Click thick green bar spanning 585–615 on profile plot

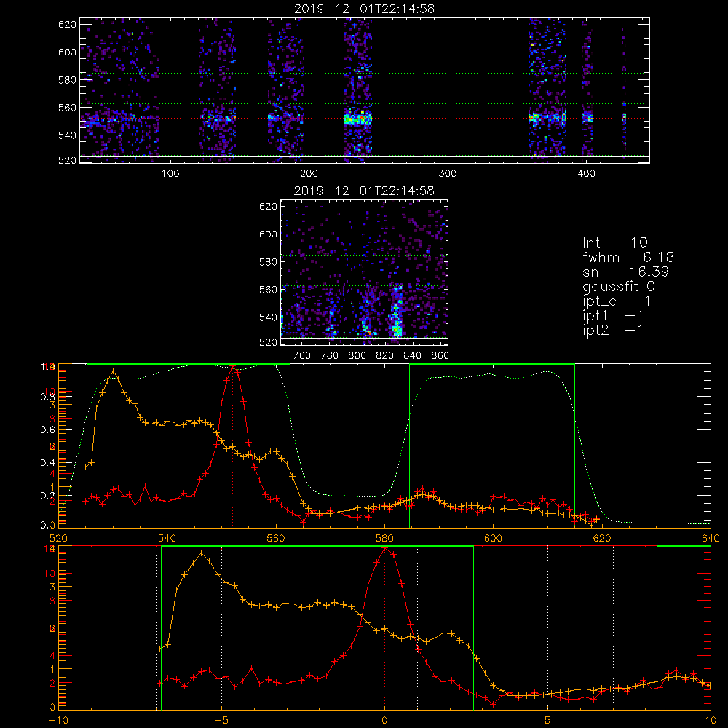coord(492,365)
